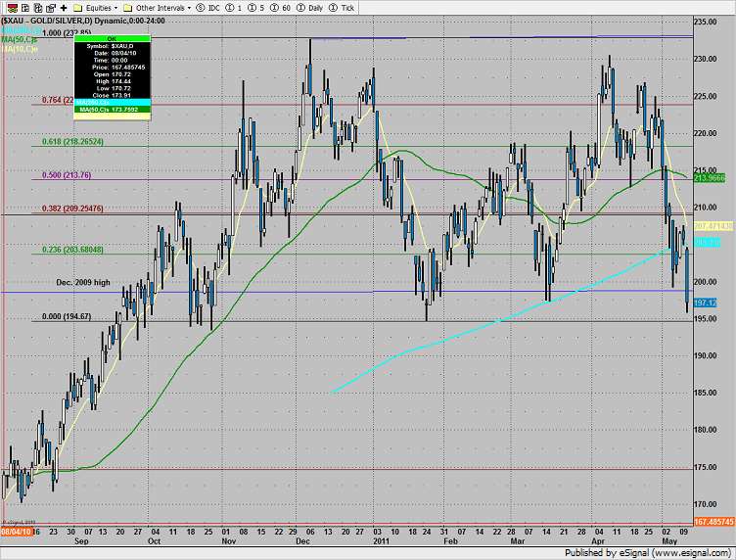Click the 0.618 (218.26524) Fibonacci label

click(72, 141)
